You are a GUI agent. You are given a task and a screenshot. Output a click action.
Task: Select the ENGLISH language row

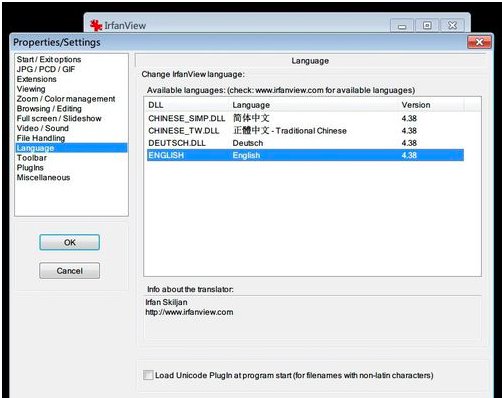pos(305,155)
